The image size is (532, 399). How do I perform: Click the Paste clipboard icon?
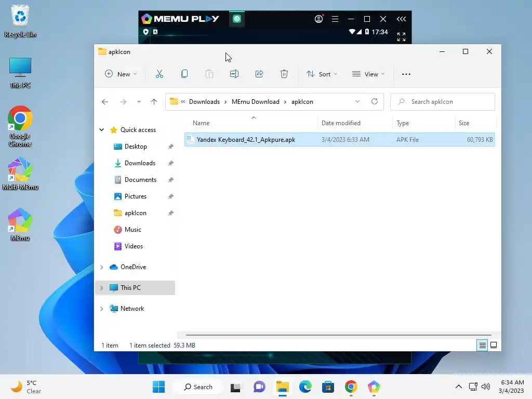point(209,74)
